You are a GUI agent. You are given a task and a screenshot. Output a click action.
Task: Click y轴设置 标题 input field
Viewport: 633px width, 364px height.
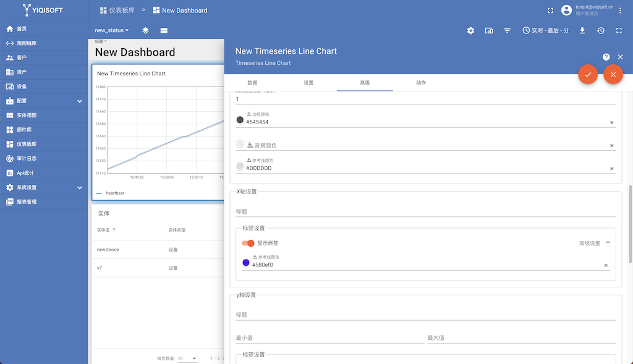point(426,315)
